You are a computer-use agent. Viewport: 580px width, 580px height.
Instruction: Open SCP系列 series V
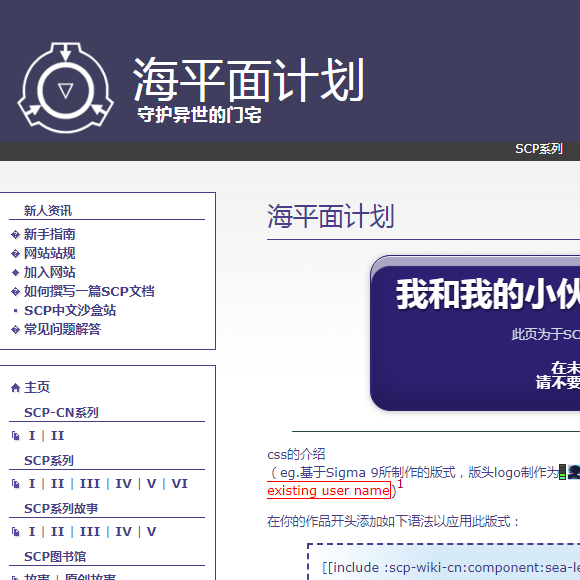click(152, 484)
